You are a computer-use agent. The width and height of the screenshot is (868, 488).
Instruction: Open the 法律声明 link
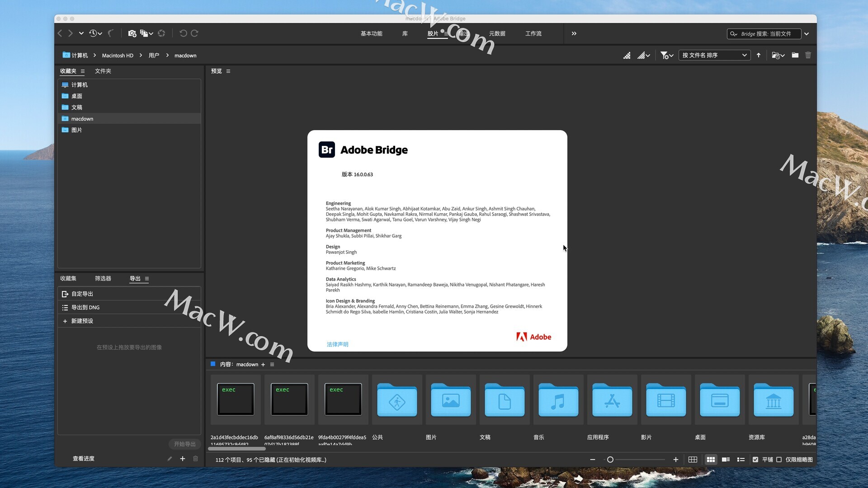(x=337, y=344)
